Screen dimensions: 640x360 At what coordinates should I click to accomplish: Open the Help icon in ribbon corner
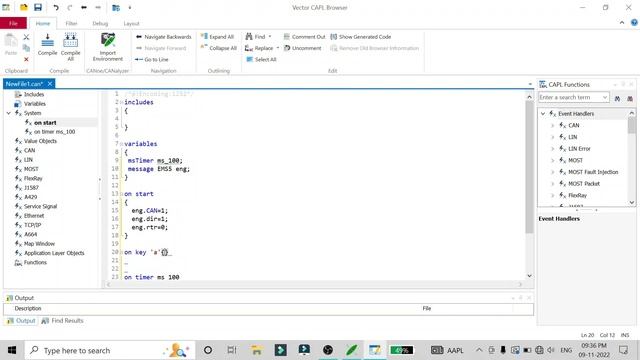(634, 23)
